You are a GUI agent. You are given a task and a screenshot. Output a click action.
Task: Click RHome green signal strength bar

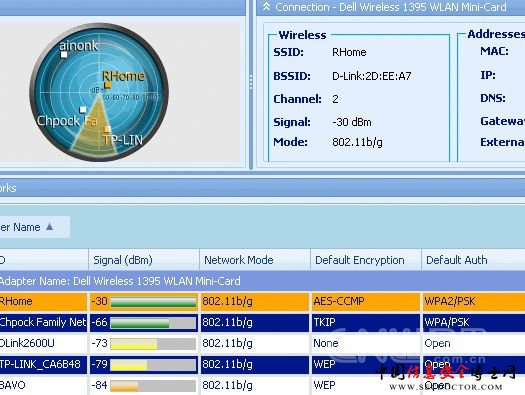tap(153, 302)
